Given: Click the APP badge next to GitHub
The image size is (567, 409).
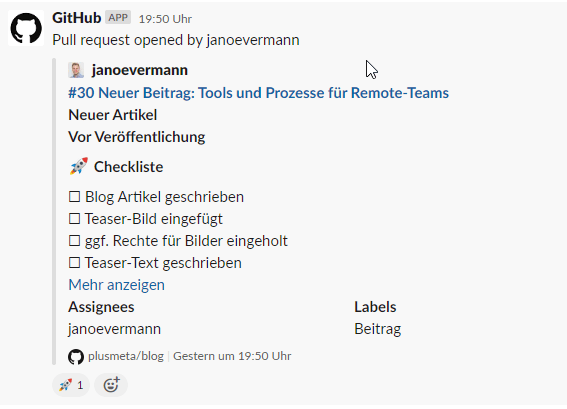Looking at the screenshot, I should (118, 17).
